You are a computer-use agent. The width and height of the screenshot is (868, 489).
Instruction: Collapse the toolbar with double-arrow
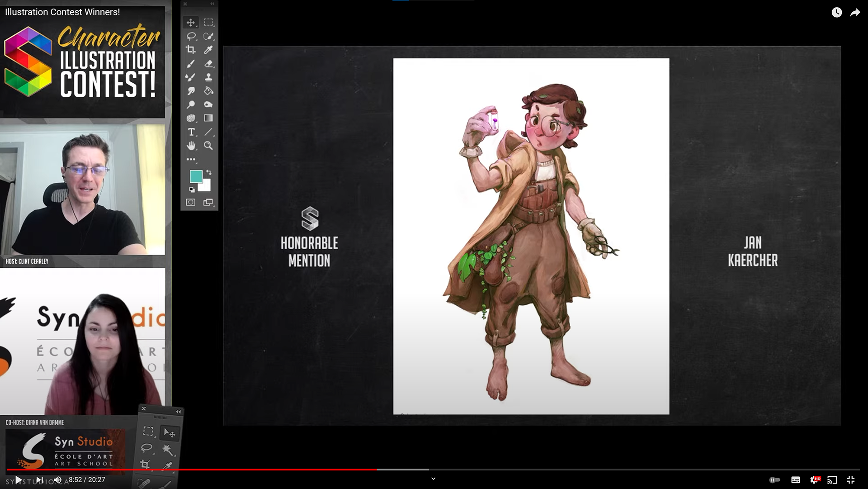tap(212, 4)
